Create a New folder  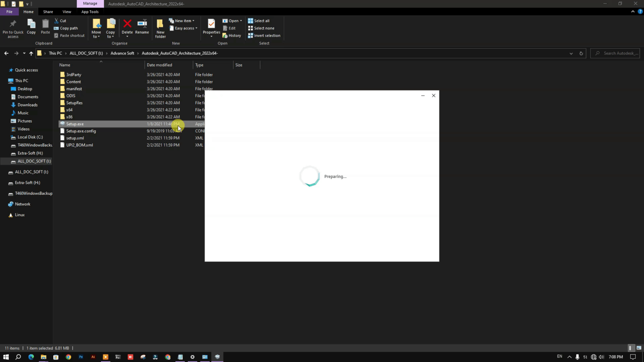pos(160,27)
